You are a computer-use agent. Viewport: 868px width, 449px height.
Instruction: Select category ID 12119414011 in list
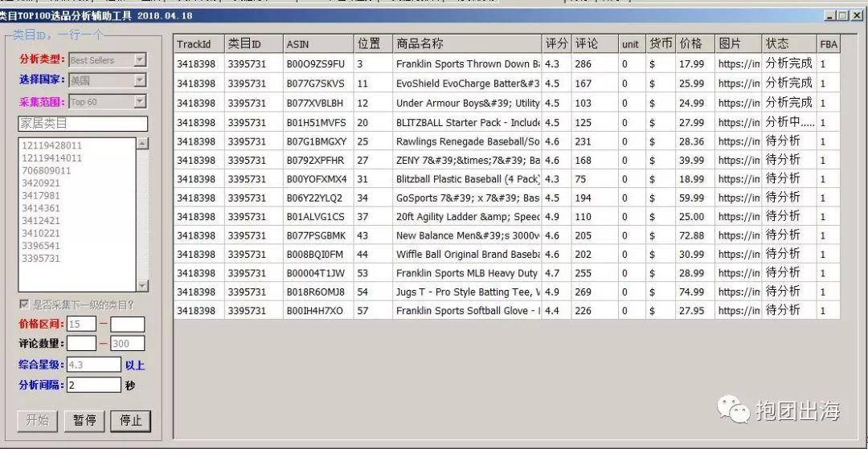pos(51,158)
